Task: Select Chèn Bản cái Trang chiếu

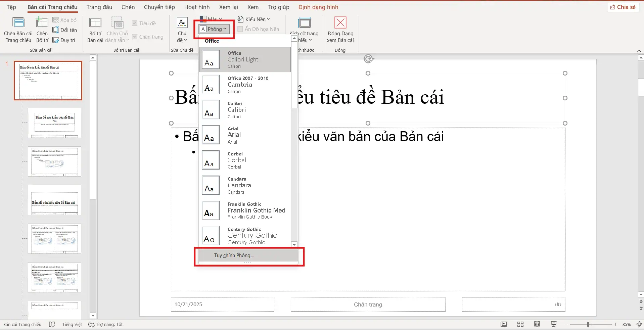Action: pos(18,30)
